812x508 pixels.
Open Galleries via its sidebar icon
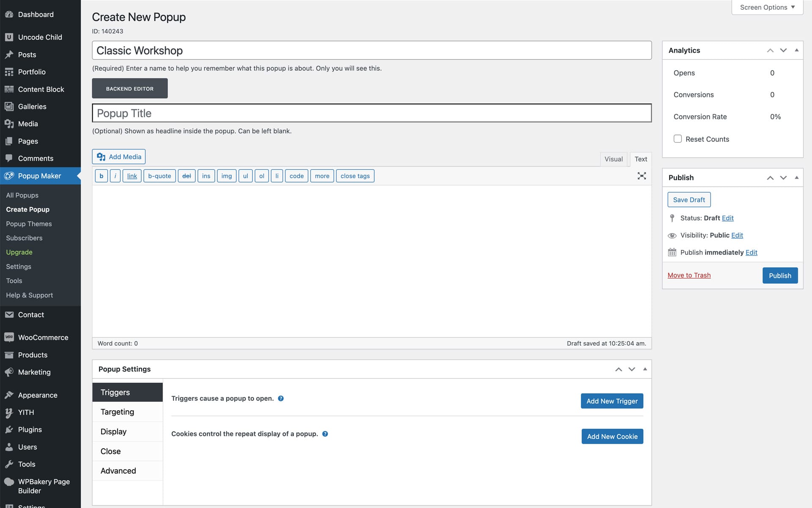click(9, 107)
